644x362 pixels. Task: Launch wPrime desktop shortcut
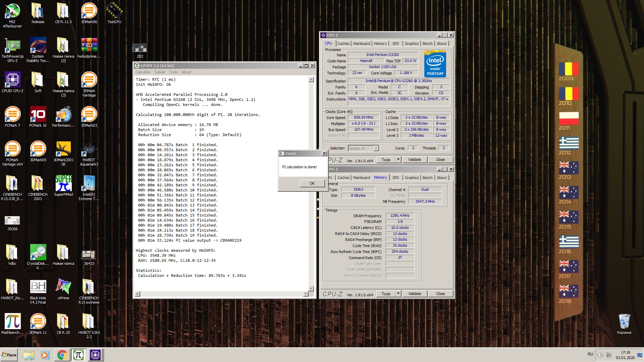[63, 289]
